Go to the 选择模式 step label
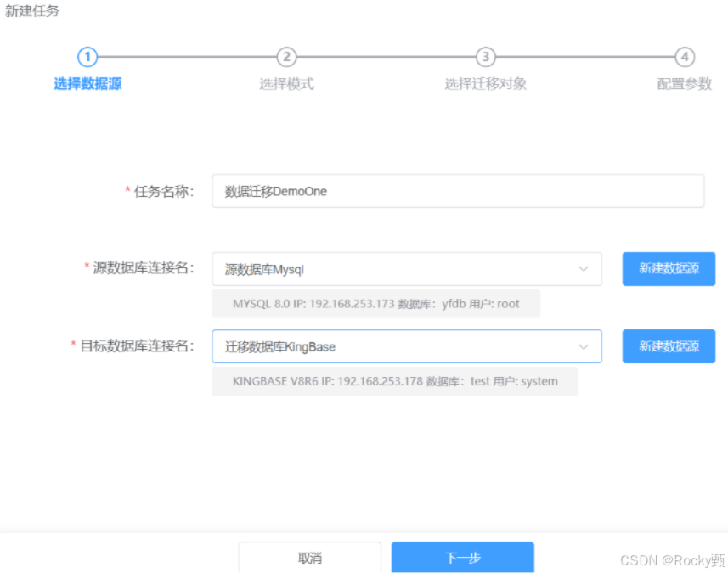Viewport: 728px width, 573px height. 286,84
